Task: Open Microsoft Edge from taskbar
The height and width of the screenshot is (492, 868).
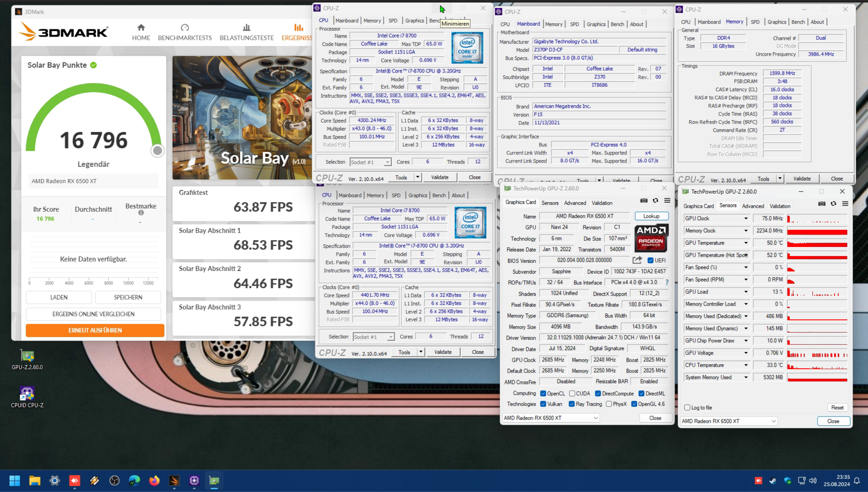Action: click(135, 480)
